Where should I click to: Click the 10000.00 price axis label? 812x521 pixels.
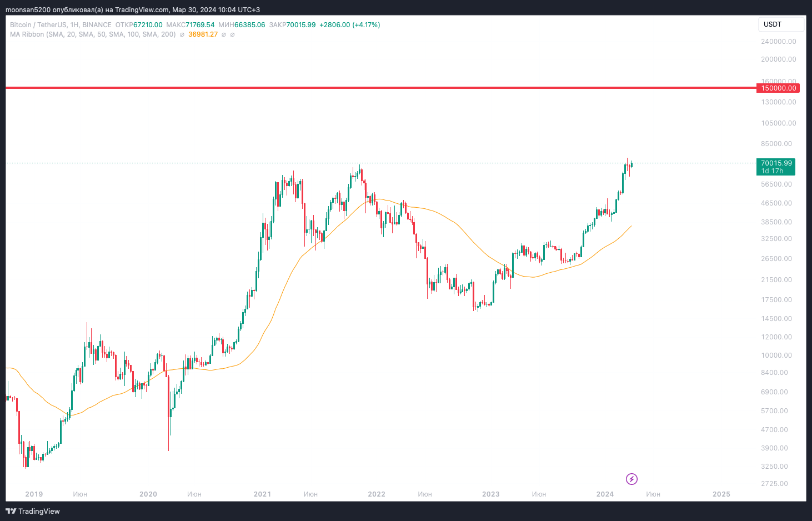click(776, 355)
